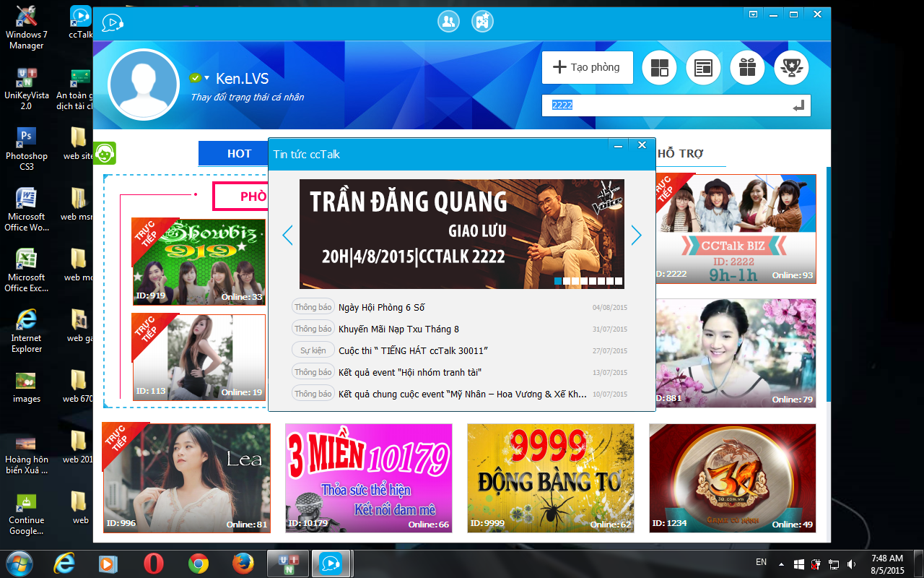Select the last banner pagination dot
This screenshot has height=578, width=924.
619,280
